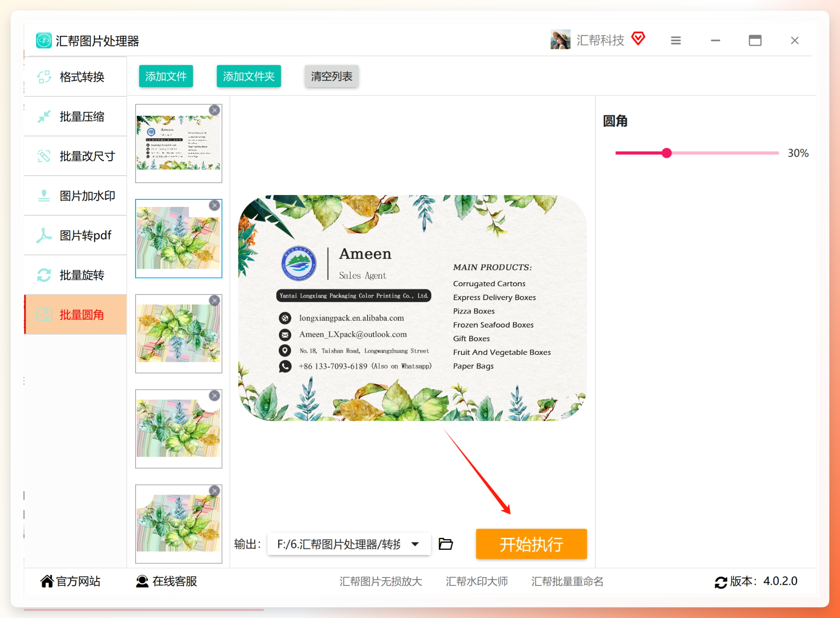Switch to the 批量压缩 tab
The height and width of the screenshot is (618, 840).
(x=76, y=117)
